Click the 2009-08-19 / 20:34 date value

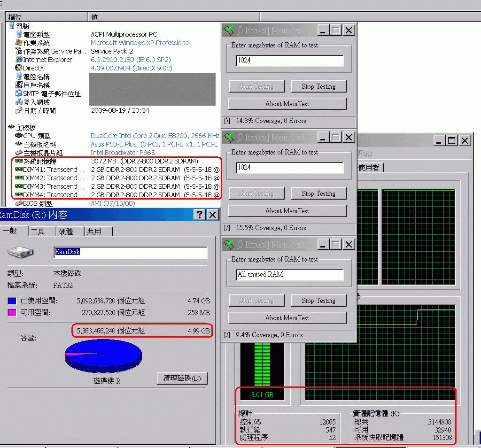pos(120,110)
